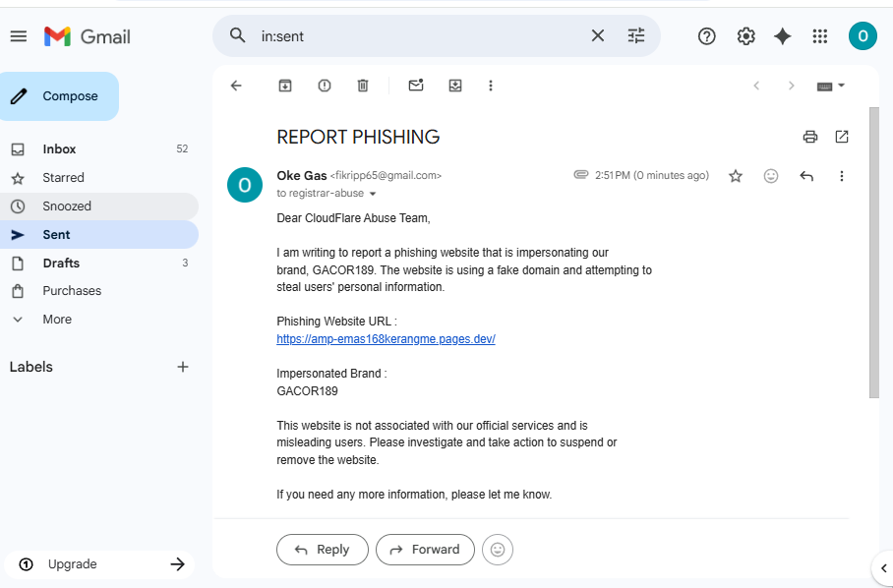Open Settings gear icon
The width and height of the screenshot is (893, 588).
coord(745,36)
